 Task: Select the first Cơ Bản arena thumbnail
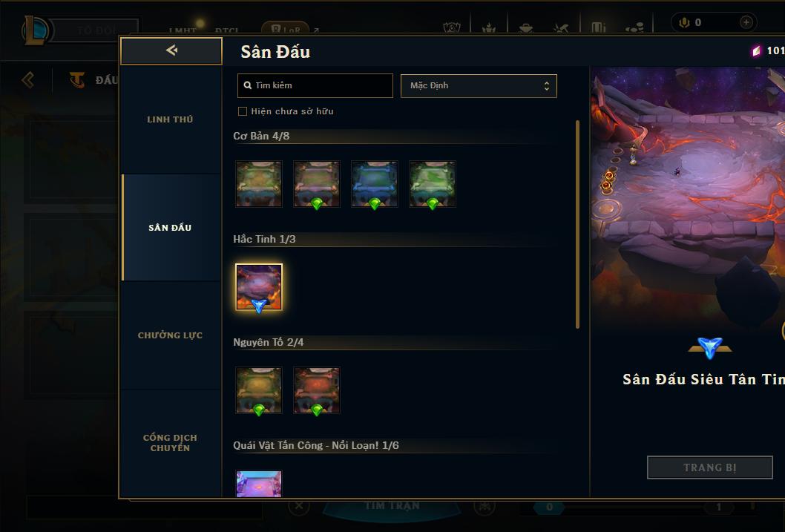click(x=259, y=184)
